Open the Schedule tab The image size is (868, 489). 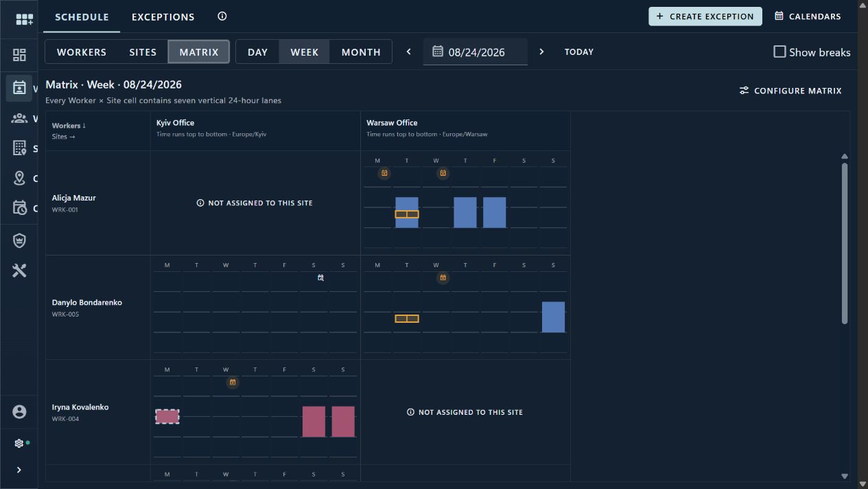[x=82, y=16]
